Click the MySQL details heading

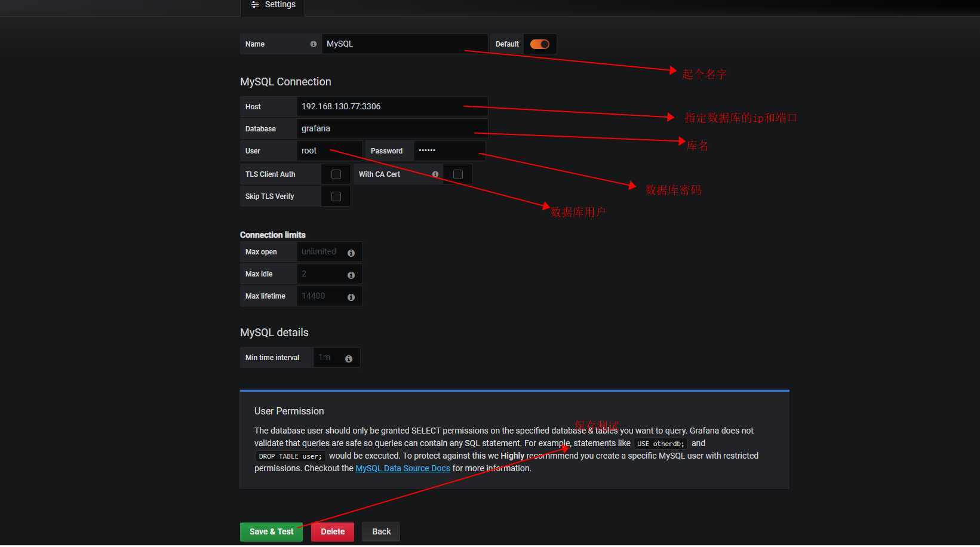(274, 333)
